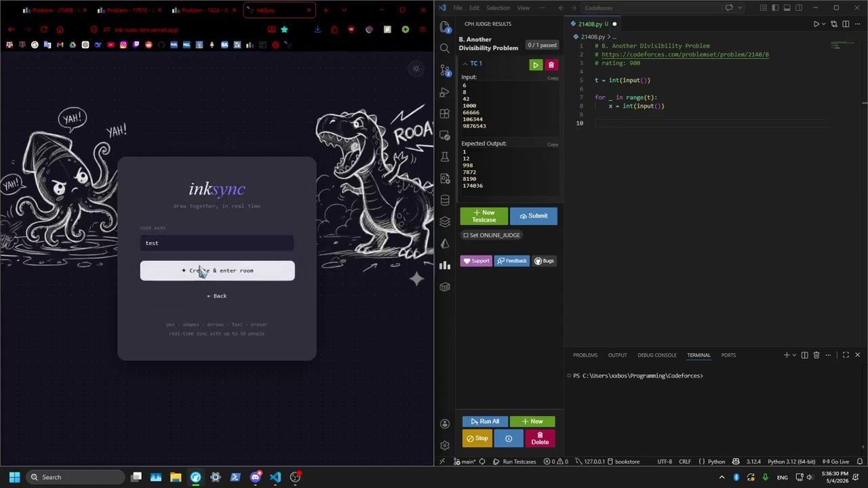Open the Selection menu in VS Code
This screenshot has width=868, height=488.
(x=498, y=8)
